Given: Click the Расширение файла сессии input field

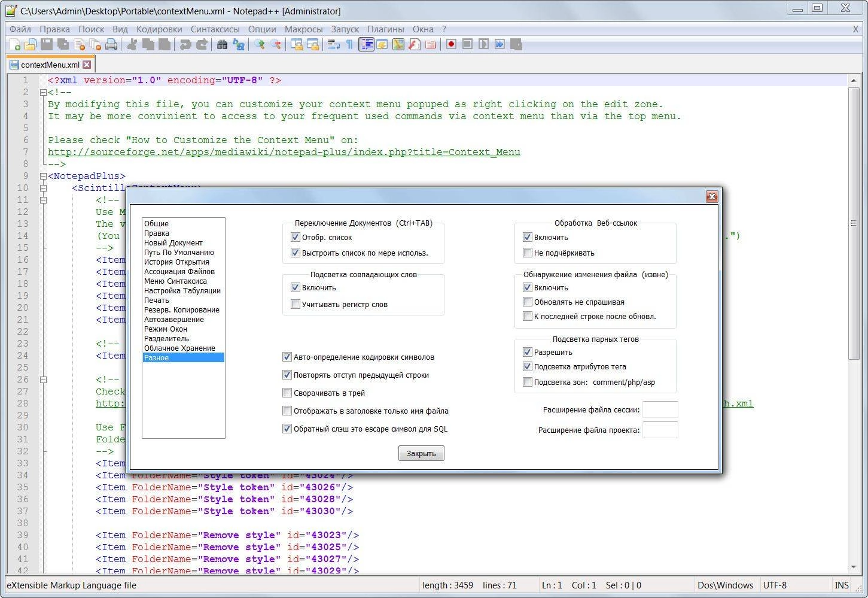Looking at the screenshot, I should [660, 409].
